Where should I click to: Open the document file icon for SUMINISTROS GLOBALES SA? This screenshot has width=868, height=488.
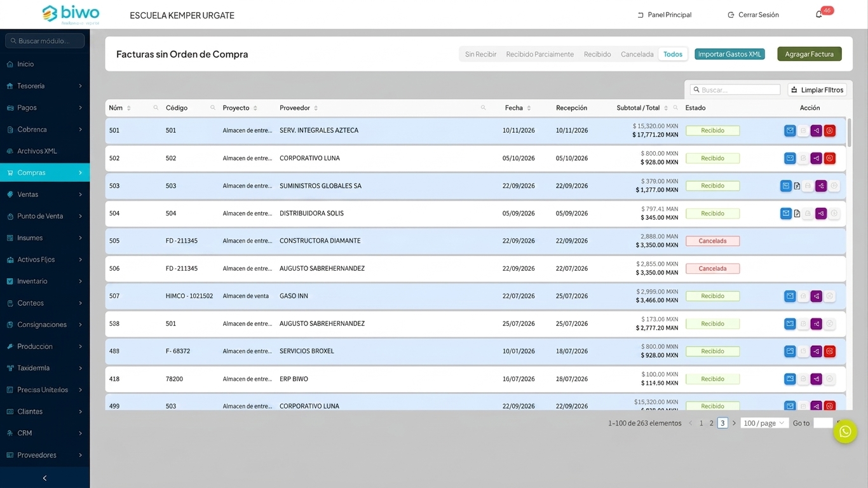click(x=797, y=186)
